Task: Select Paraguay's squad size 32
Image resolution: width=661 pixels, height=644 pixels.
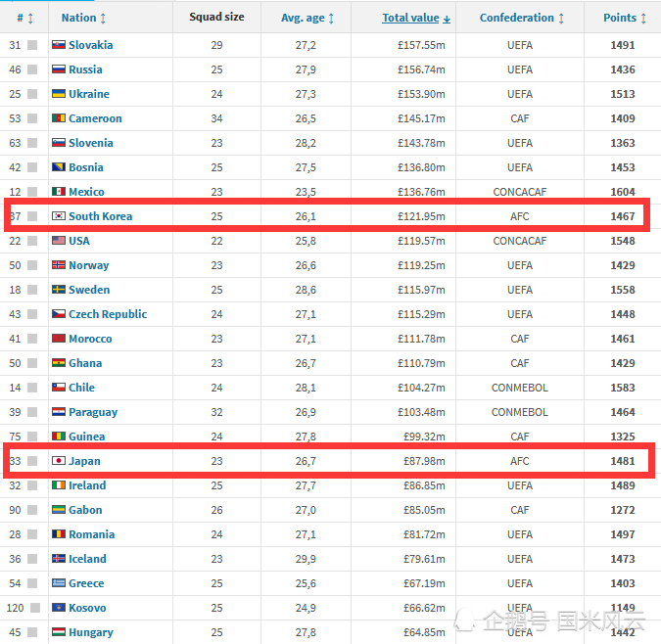Action: [216, 412]
